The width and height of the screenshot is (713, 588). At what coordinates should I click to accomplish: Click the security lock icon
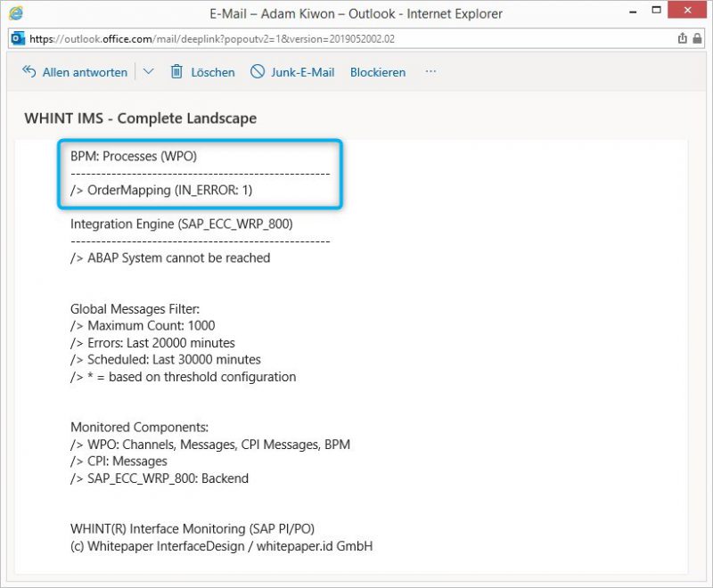point(697,38)
